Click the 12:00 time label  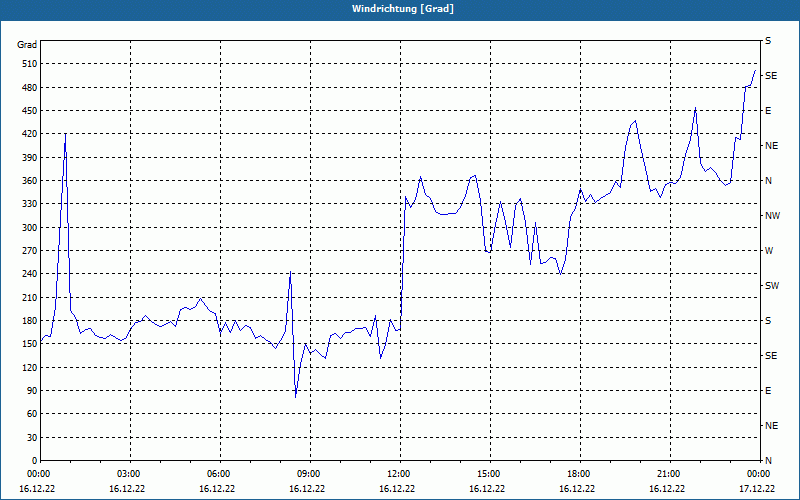tap(397, 474)
